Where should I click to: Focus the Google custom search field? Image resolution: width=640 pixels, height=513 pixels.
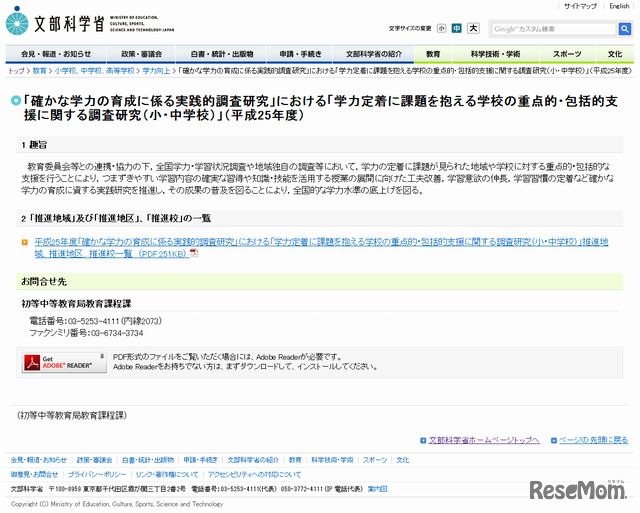coord(554,29)
